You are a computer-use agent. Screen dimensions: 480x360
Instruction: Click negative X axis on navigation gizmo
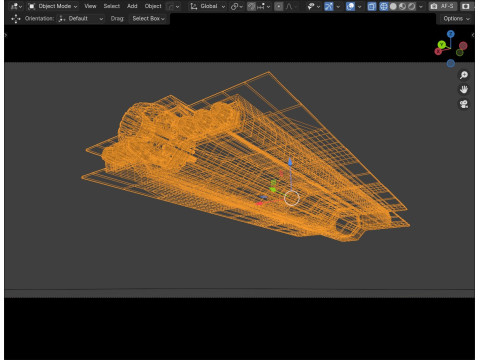click(x=463, y=46)
